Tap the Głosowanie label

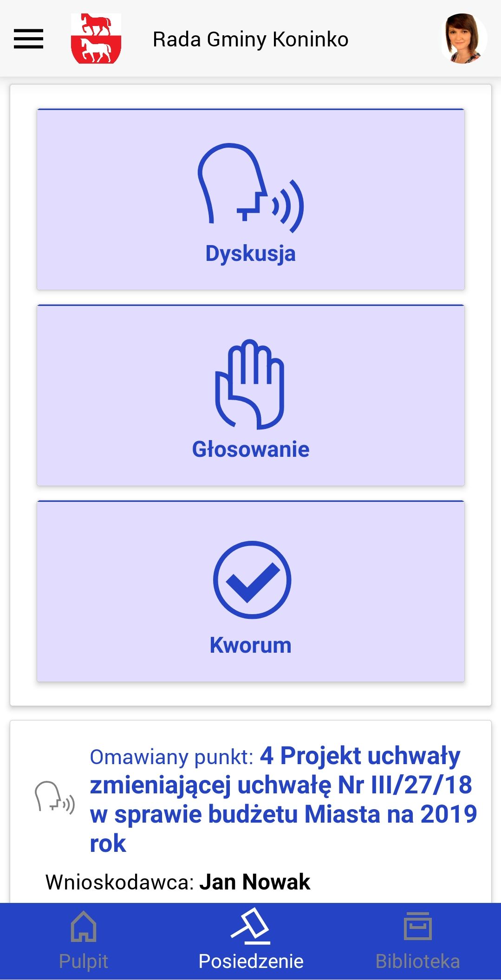tap(251, 449)
